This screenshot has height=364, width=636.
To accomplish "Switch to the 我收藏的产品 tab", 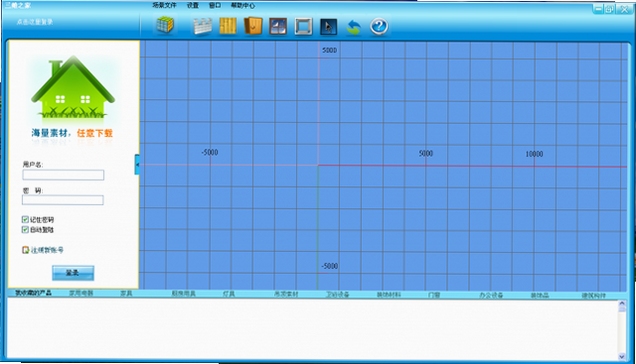I will click(x=33, y=293).
